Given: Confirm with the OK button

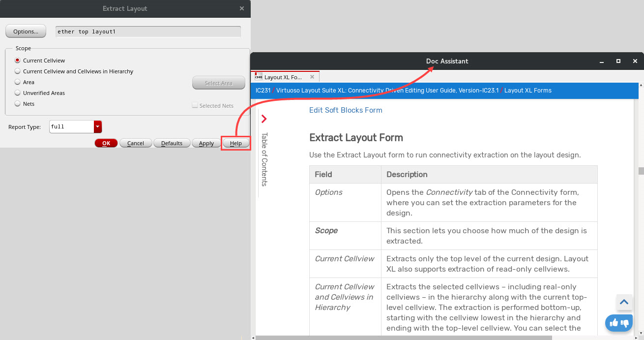Looking at the screenshot, I should pos(106,143).
